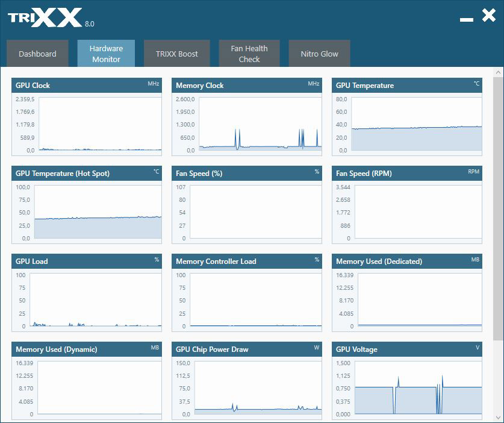Viewport: 504px width, 423px height.
Task: Click the Fan Speed (%) header
Action: tap(246, 173)
